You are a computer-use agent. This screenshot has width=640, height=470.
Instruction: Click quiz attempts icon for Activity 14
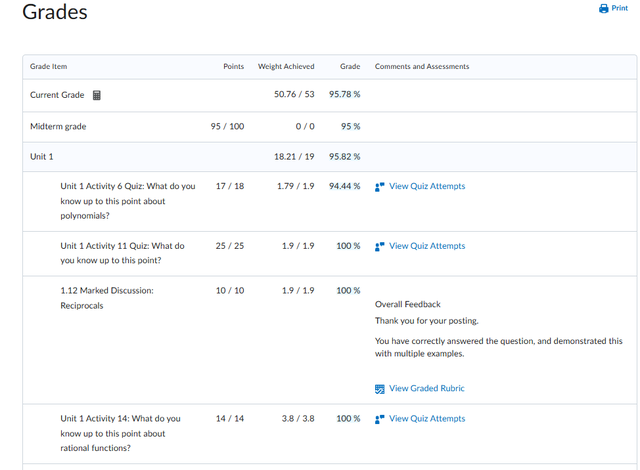(380, 419)
